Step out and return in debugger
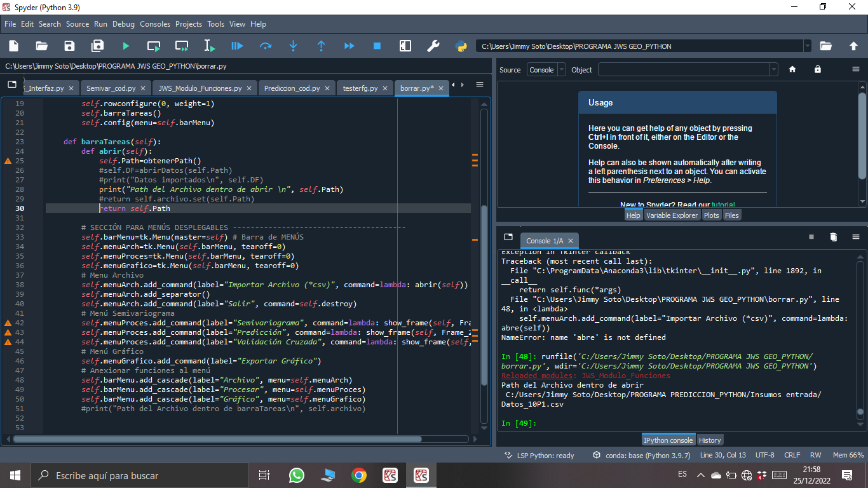The image size is (868, 488). 322,46
